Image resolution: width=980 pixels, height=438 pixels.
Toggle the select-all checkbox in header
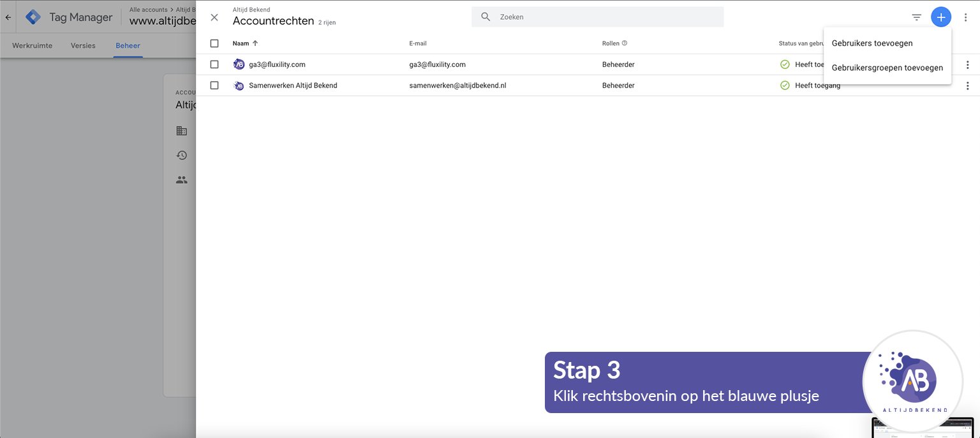[x=214, y=43]
